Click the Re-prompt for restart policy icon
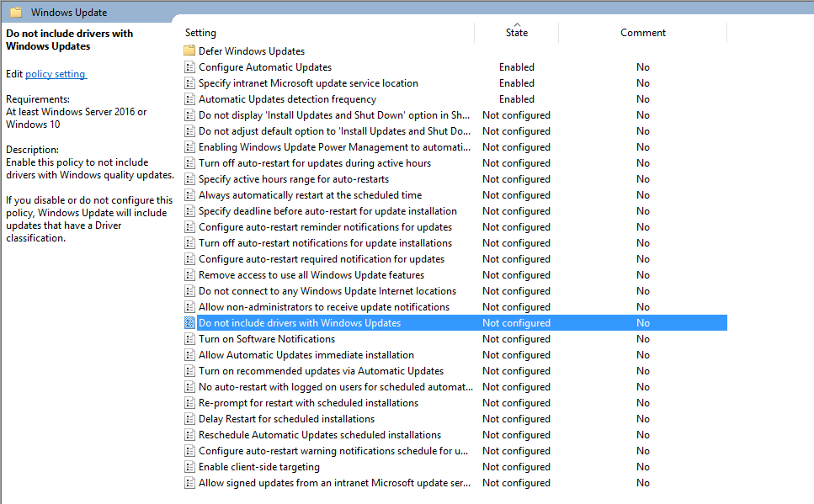This screenshot has width=814, height=504. [190, 403]
